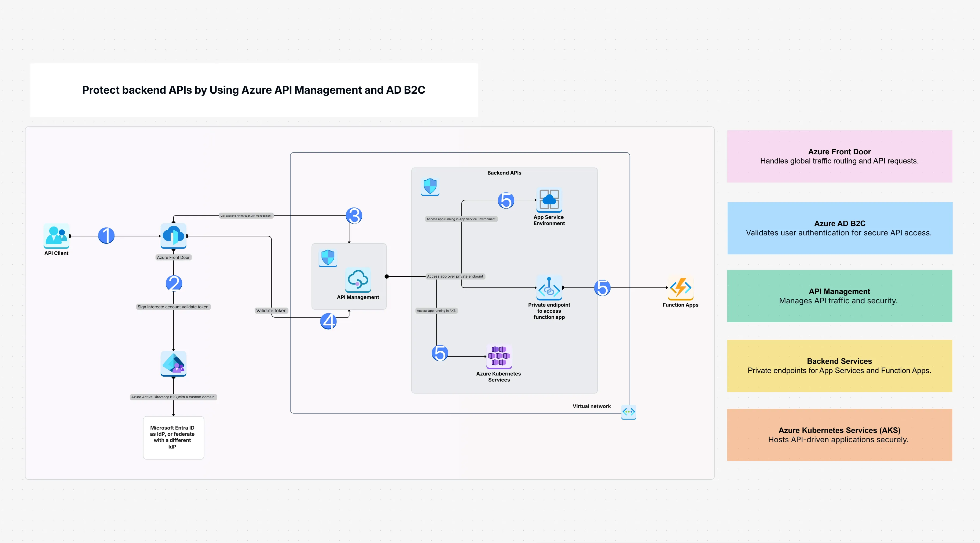
Task: Click the Azure AD B2C icon
Action: pos(174,363)
